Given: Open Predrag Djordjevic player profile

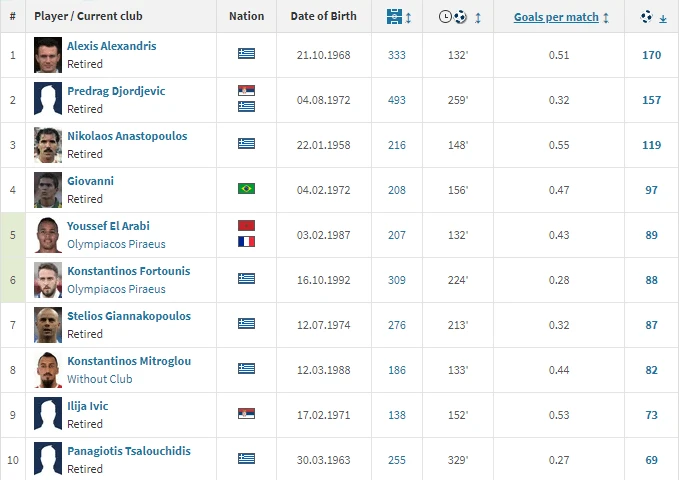Looking at the screenshot, I should point(116,91).
